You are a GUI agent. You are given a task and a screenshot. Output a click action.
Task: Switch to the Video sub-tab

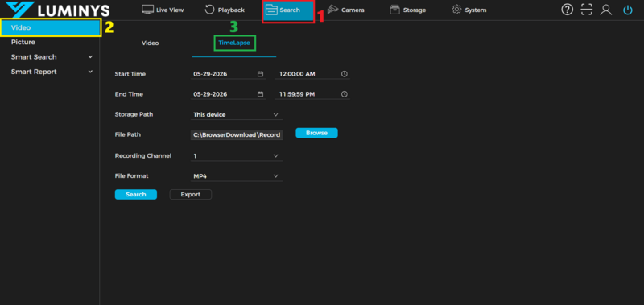point(150,43)
